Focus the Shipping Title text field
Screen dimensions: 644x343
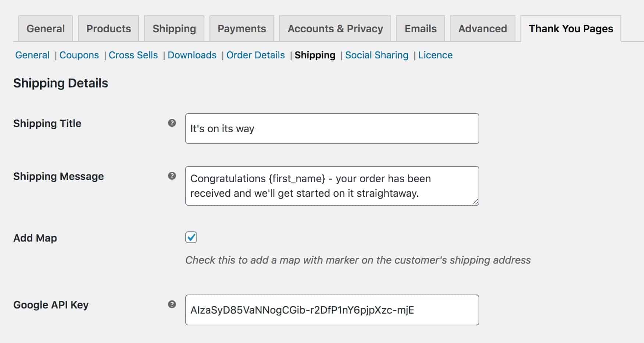[332, 129]
